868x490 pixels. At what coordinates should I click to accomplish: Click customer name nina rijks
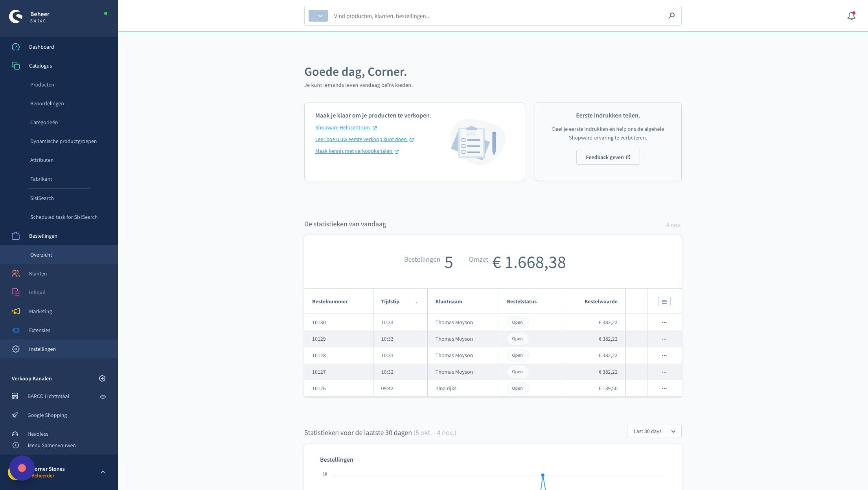pyautogui.click(x=446, y=388)
